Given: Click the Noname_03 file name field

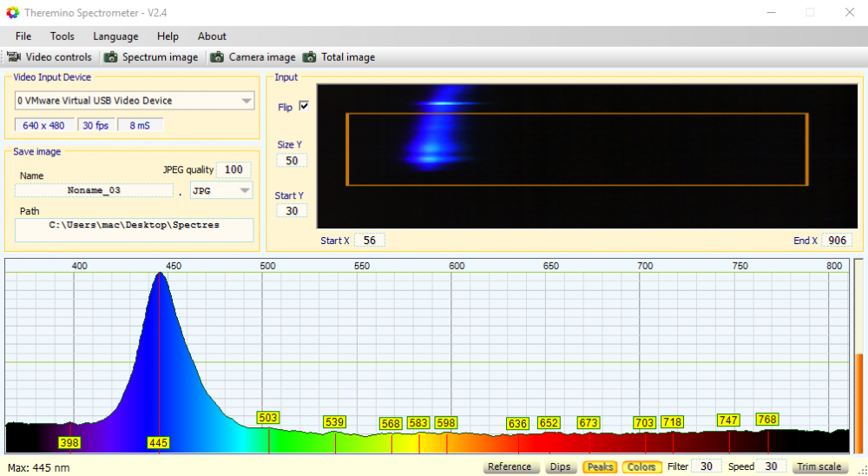Looking at the screenshot, I should pos(94,190).
